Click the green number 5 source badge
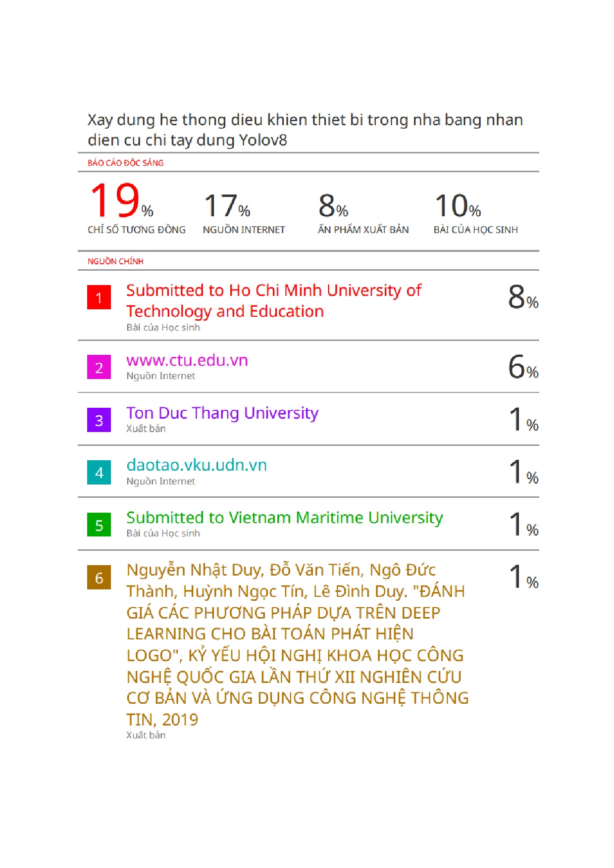This screenshot has width=614, height=868. pos(99,525)
